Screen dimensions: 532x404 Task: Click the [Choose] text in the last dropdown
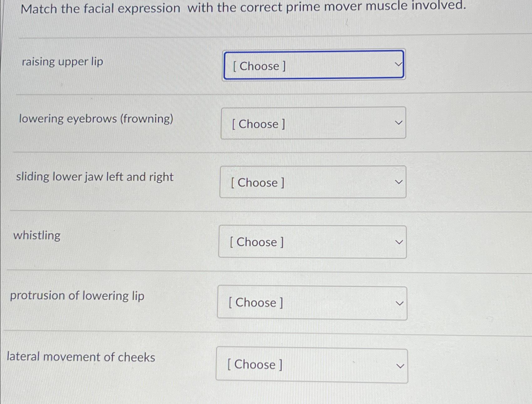[x=255, y=364]
